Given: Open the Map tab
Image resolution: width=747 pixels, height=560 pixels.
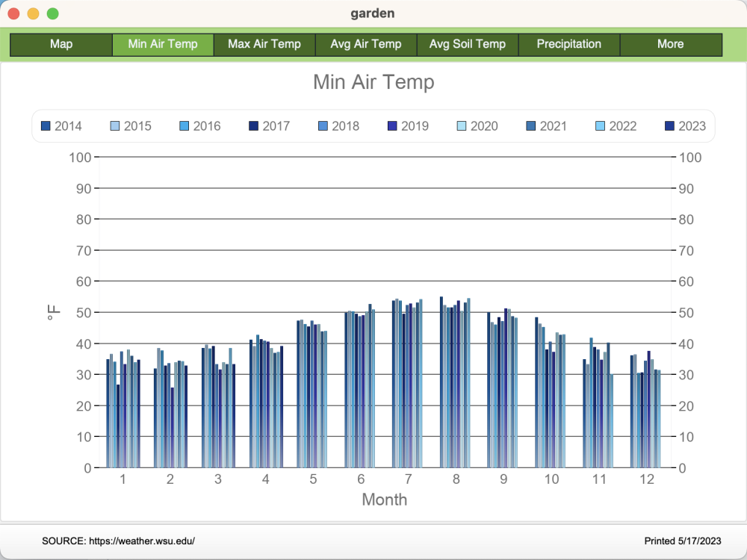Looking at the screenshot, I should [61, 45].
